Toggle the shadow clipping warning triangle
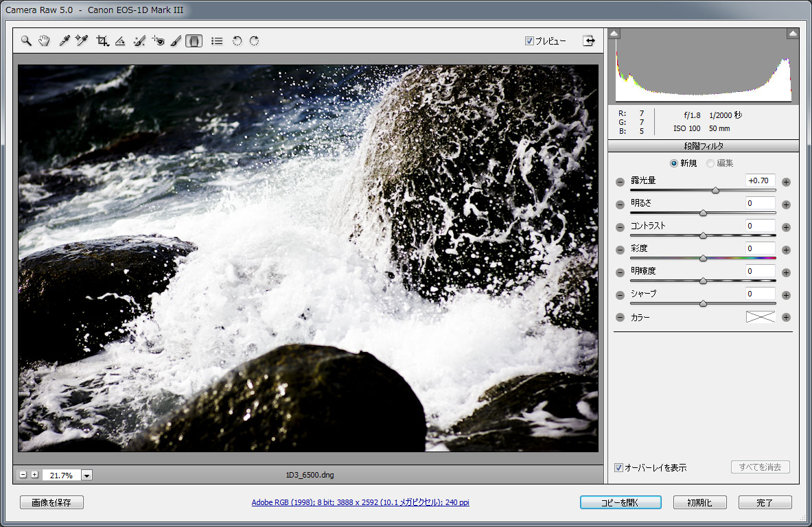Screen dimensions: 812x527 [615, 33]
